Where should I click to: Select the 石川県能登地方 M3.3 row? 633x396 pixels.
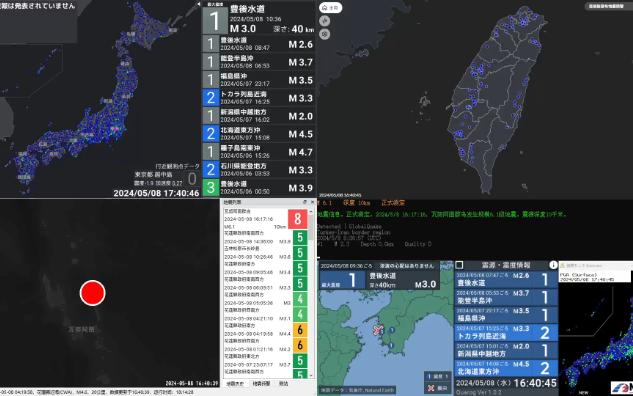coord(259,170)
